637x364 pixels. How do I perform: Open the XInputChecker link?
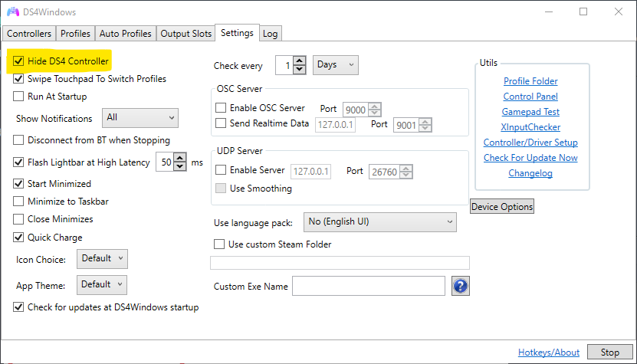click(x=530, y=127)
